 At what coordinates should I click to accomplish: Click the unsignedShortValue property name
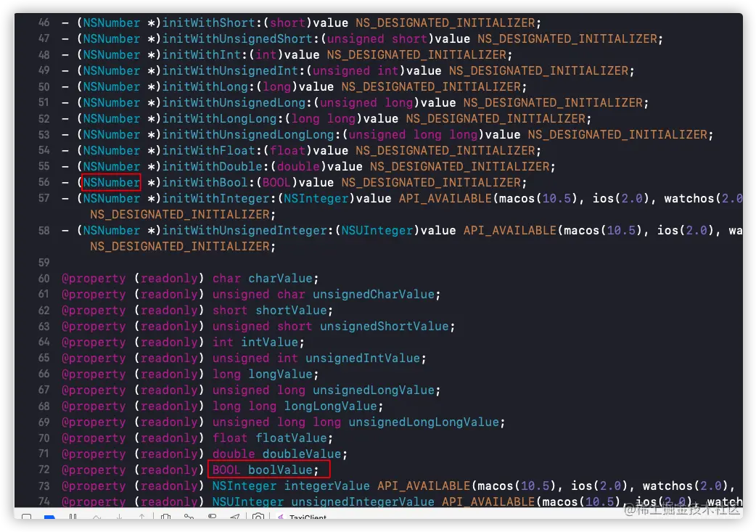pos(385,326)
